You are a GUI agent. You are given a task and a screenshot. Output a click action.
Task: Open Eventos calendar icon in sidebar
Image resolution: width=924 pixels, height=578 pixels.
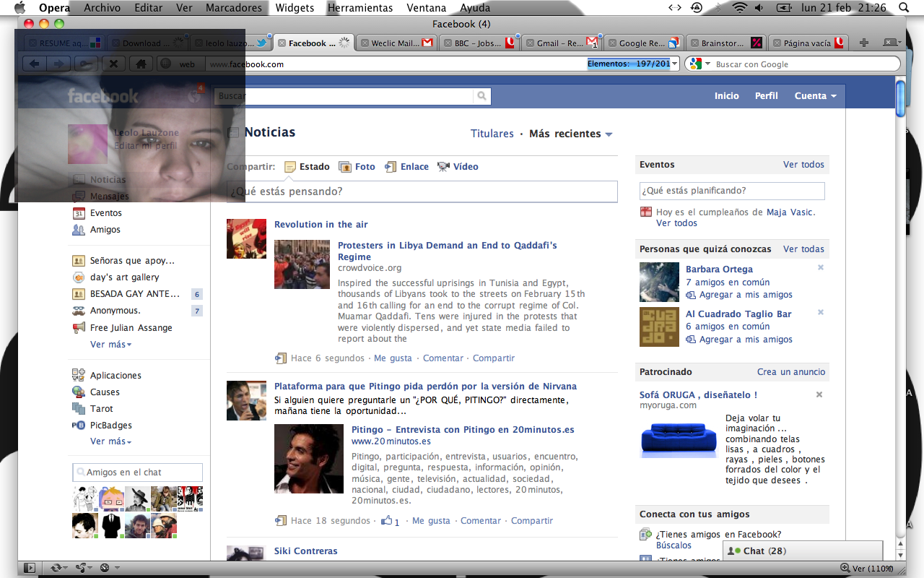pos(79,213)
